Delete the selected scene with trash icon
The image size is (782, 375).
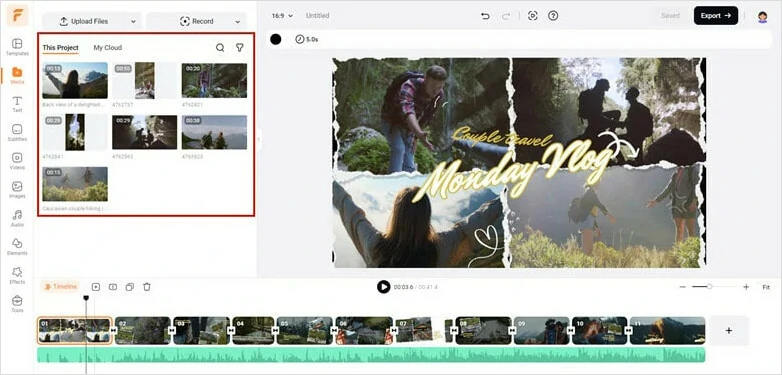tap(147, 287)
